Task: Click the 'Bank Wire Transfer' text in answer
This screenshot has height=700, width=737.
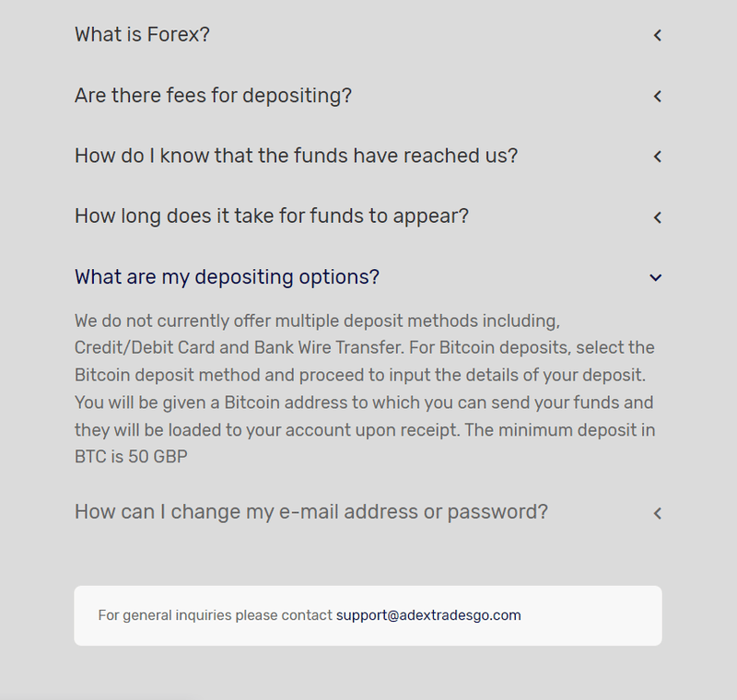Action: [x=328, y=347]
